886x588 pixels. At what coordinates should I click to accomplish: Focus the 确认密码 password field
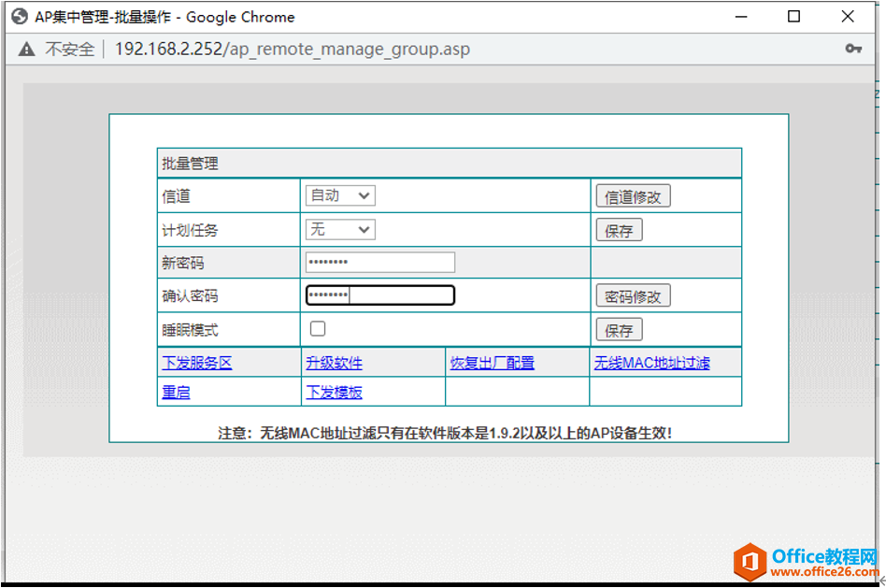(x=379, y=295)
